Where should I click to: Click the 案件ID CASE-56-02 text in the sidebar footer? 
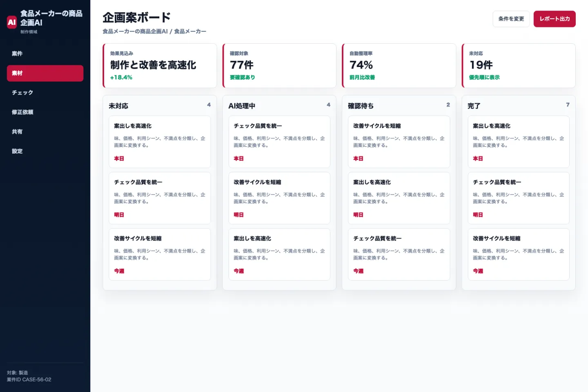point(29,380)
